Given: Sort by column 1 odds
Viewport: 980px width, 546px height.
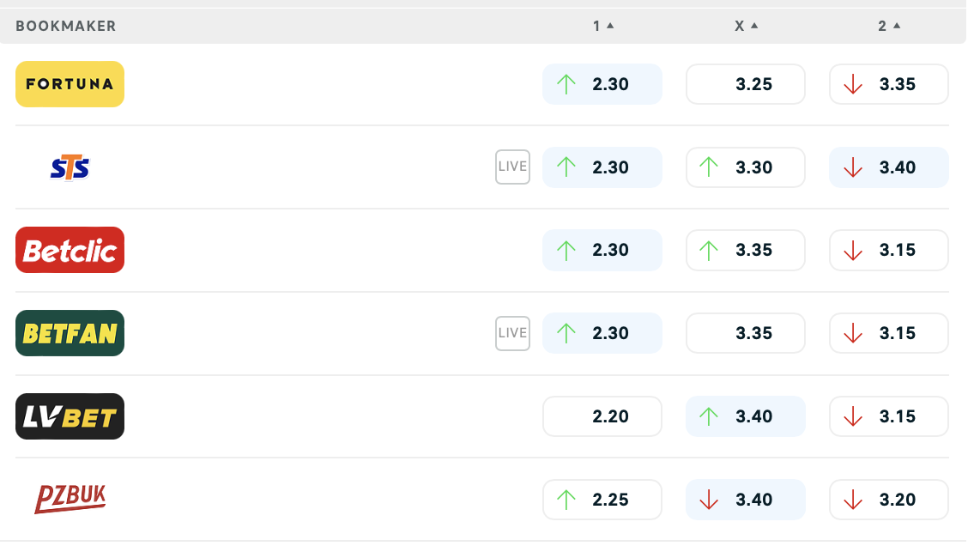Looking at the screenshot, I should point(603,26).
